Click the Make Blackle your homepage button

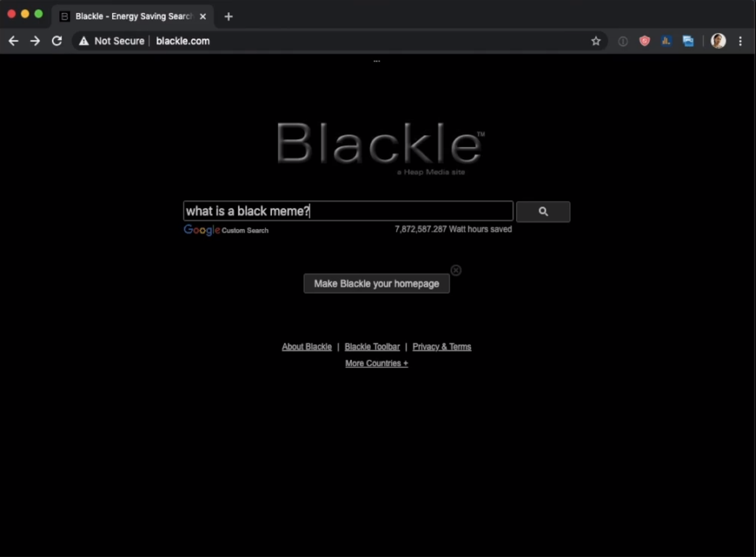(x=376, y=283)
